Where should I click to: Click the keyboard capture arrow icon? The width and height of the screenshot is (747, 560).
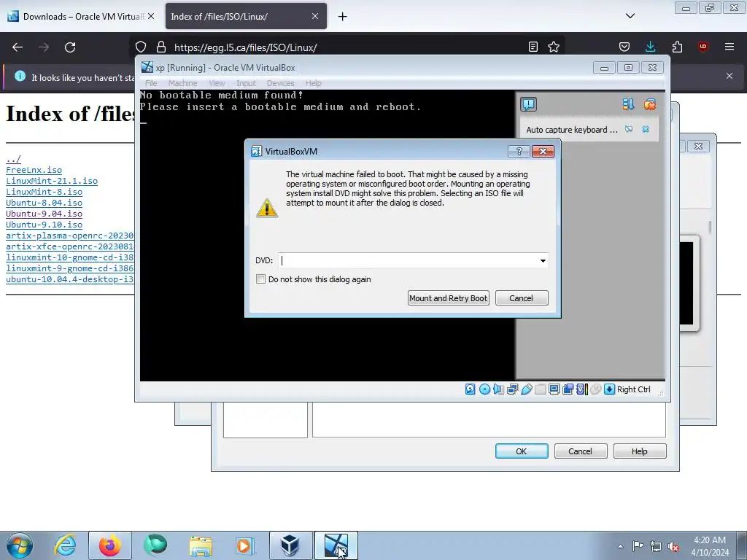[x=609, y=389]
